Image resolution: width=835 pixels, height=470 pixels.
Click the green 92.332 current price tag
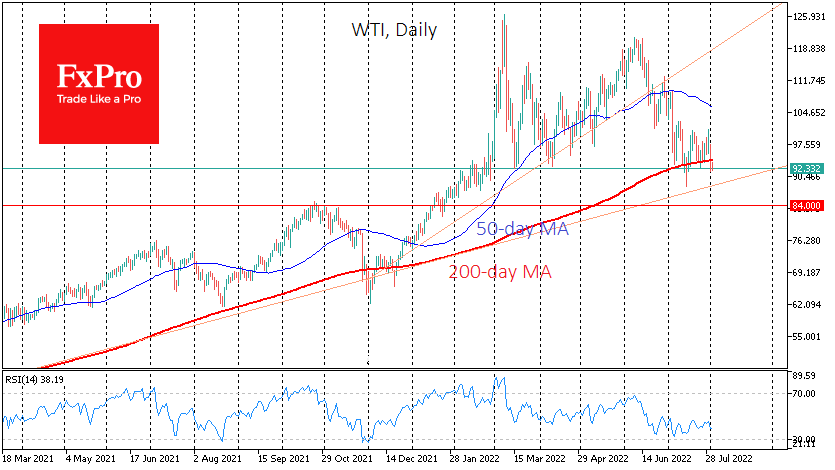807,168
